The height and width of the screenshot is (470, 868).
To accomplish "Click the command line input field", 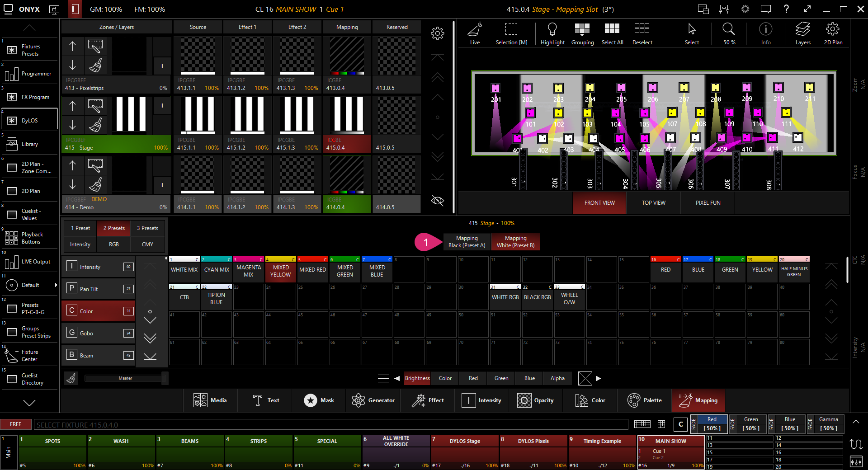I will point(331,424).
